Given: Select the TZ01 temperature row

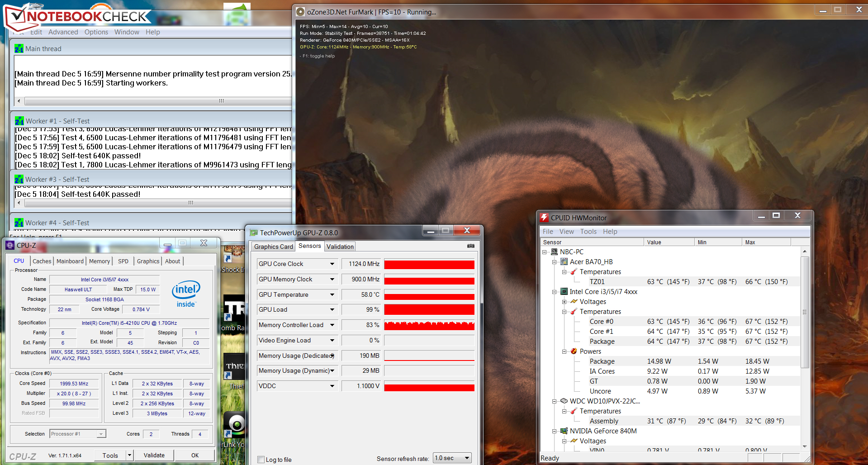Looking at the screenshot, I should pos(670,281).
